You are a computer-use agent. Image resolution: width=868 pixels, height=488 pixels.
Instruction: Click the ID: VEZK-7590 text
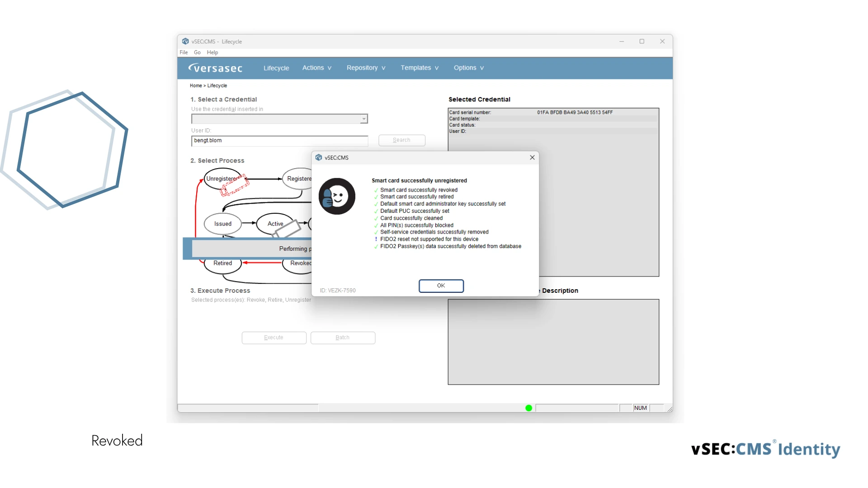tap(338, 291)
